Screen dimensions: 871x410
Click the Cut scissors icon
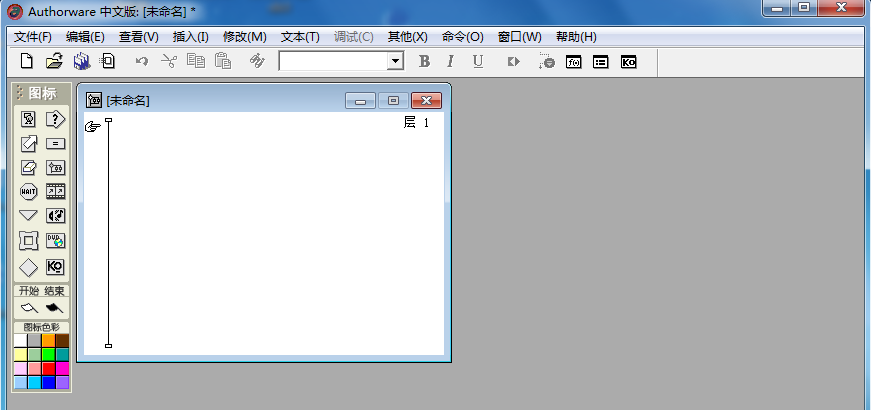point(168,61)
